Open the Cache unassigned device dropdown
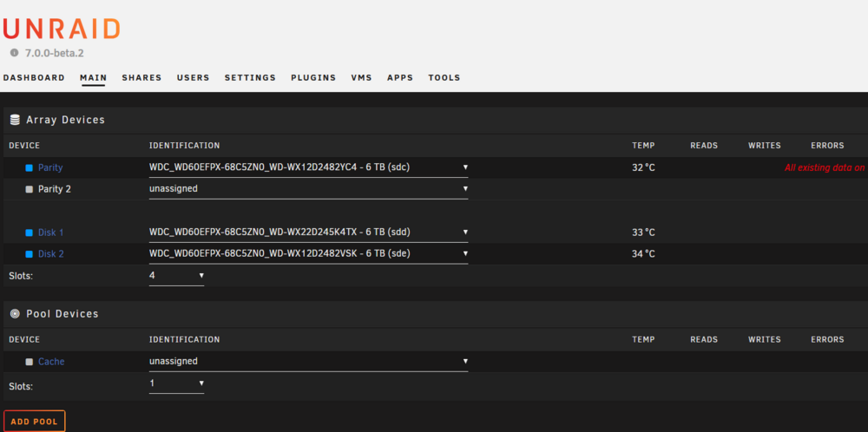Viewport: 868px width, 432px height. click(x=308, y=362)
